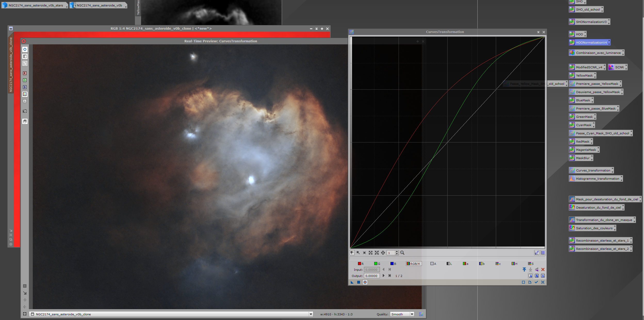
Task: Select the S saturation channel in curves
Action: point(531,264)
